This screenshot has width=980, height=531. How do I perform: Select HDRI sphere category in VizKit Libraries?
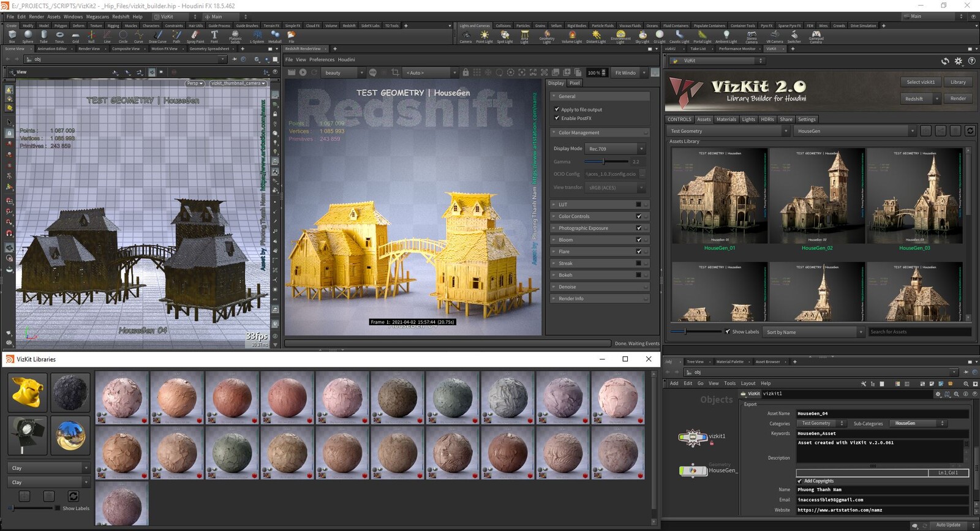(x=70, y=435)
